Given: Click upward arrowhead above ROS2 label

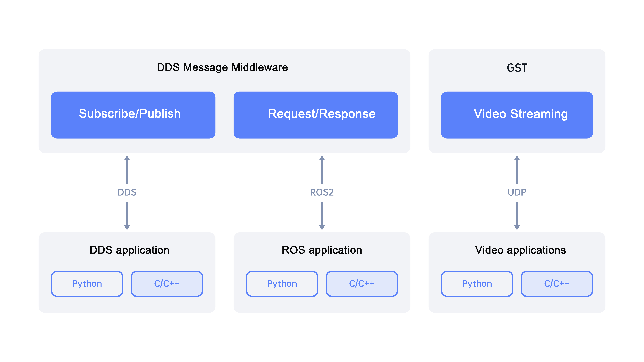Looking at the screenshot, I should [322, 158].
